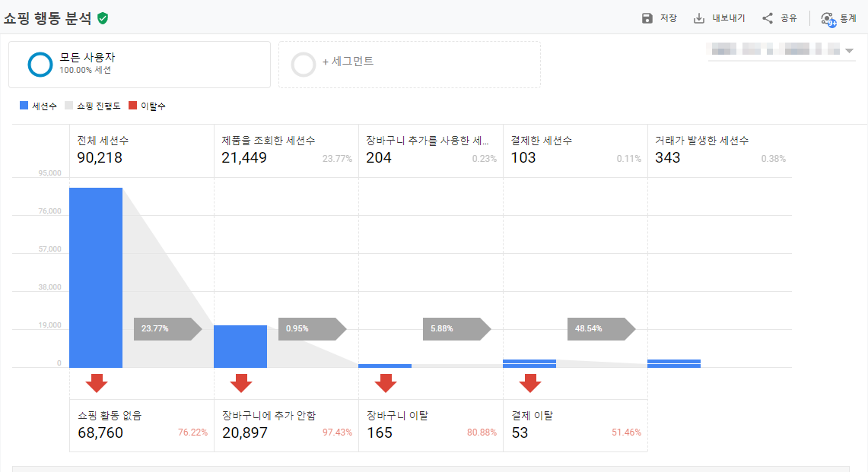Click the 공유 share icon
Image resolution: width=868 pixels, height=472 pixels.
pos(768,18)
